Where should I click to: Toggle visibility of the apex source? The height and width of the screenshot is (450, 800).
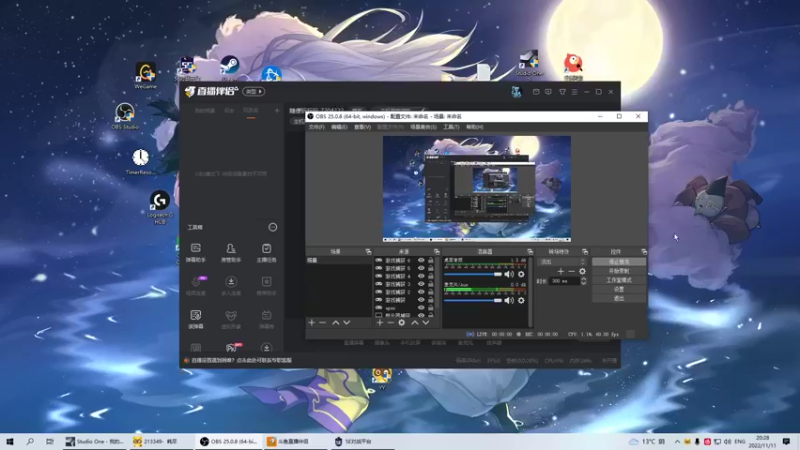(x=421, y=308)
